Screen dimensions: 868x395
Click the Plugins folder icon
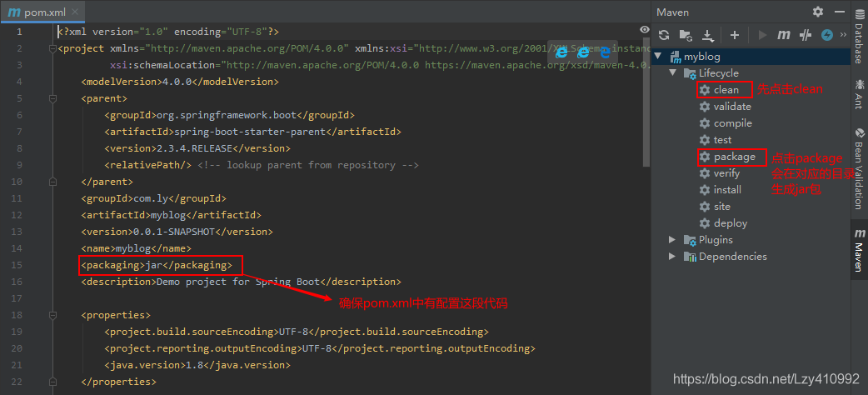(x=690, y=240)
